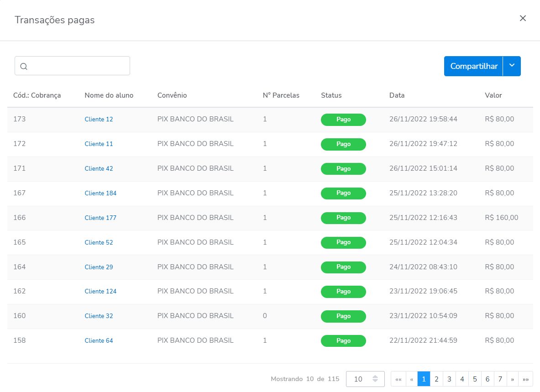
Task: Expand the Compartilhar dropdown arrow
Action: [x=512, y=66]
